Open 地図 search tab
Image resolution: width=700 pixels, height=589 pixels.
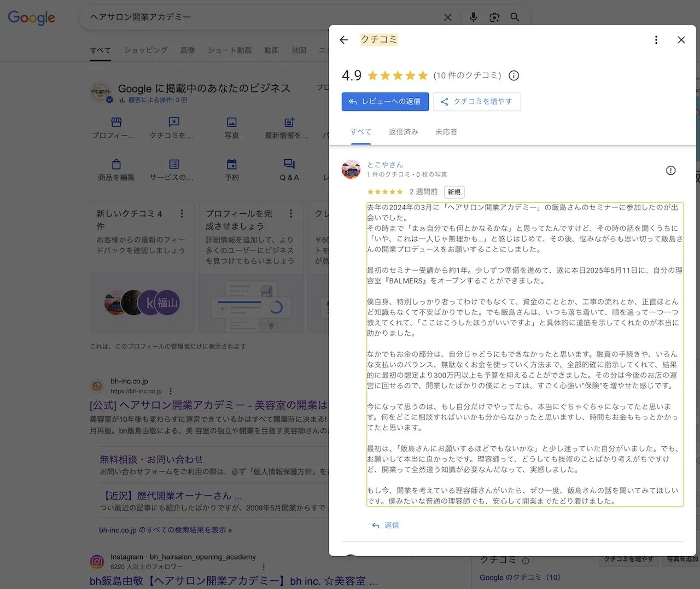tap(299, 50)
